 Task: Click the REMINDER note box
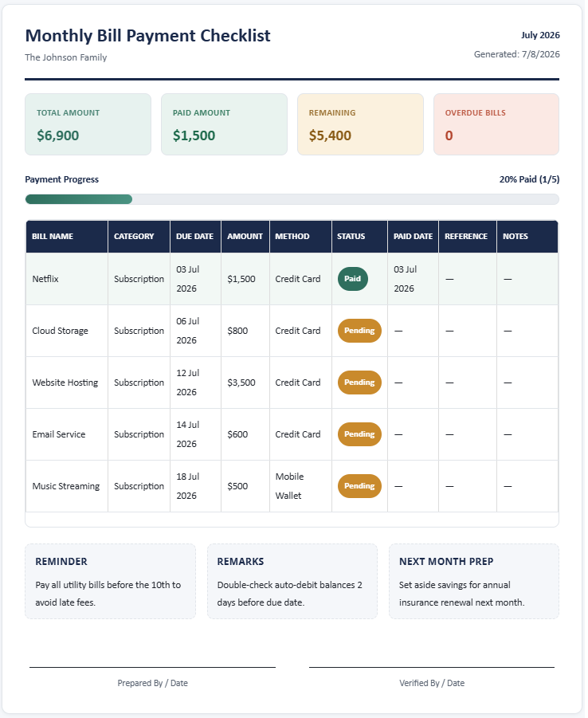pos(111,582)
